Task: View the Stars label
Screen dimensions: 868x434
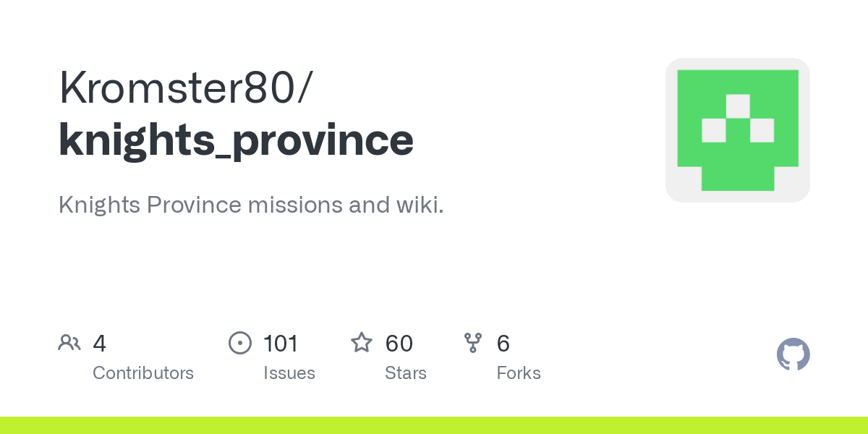Action: click(406, 373)
